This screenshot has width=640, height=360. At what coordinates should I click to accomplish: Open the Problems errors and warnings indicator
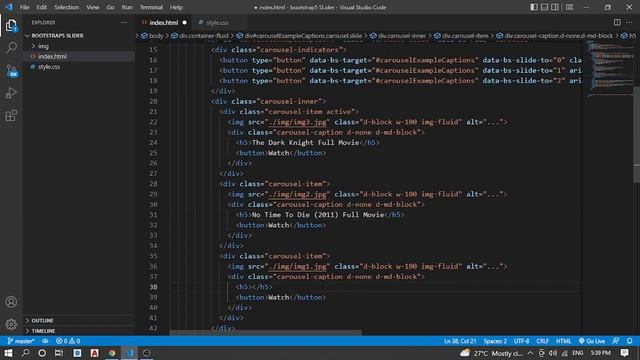pyautogui.click(x=68, y=341)
